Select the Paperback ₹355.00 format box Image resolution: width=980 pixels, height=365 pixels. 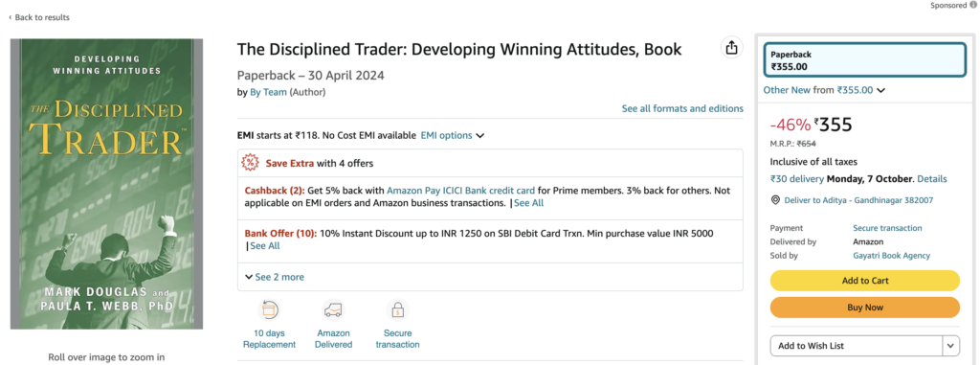pos(865,60)
